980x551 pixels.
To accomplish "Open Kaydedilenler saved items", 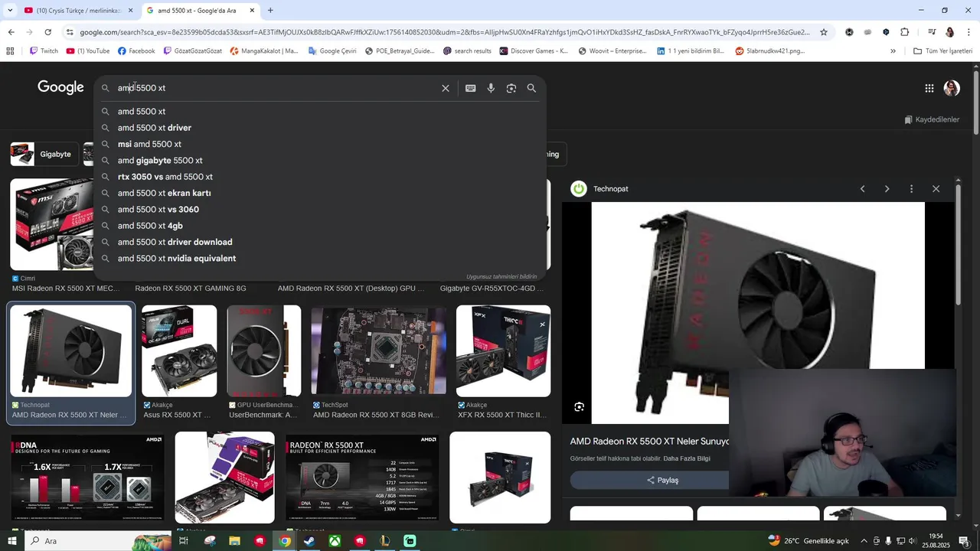I will point(932,119).
